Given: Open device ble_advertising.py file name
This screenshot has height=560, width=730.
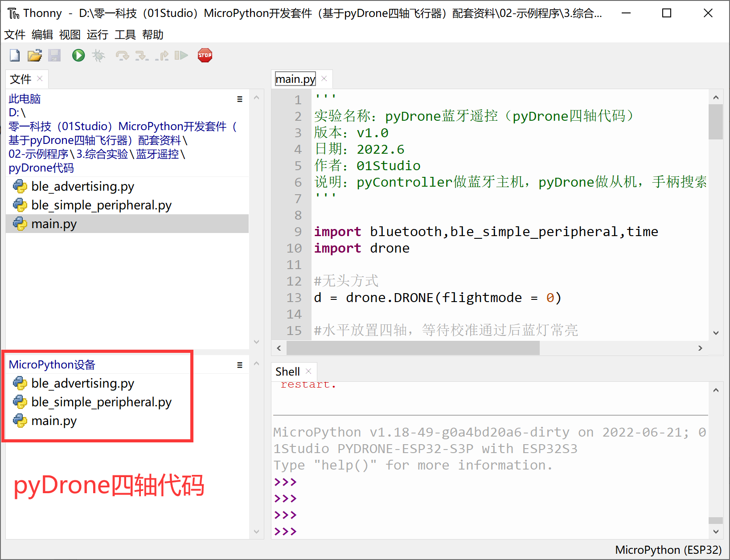Looking at the screenshot, I should coord(82,383).
